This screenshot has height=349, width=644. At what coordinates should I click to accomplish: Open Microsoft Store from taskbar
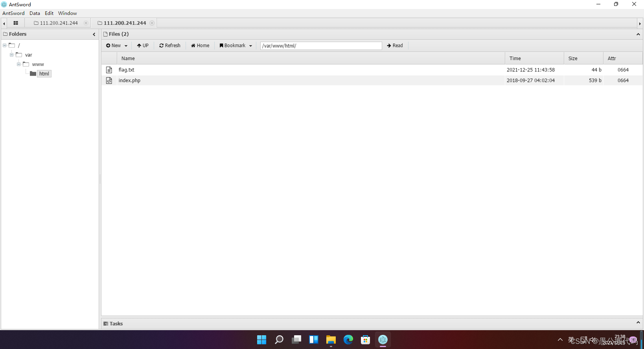click(x=365, y=340)
